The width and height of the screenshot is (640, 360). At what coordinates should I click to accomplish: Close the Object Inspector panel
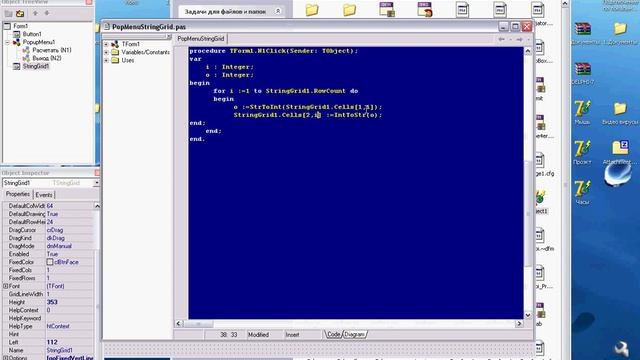(x=97, y=173)
